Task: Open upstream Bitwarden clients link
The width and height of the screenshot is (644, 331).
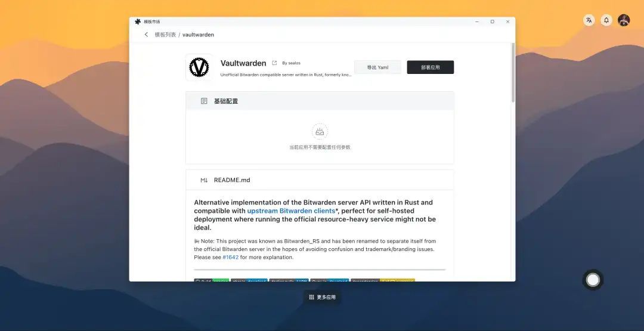Action: point(291,211)
